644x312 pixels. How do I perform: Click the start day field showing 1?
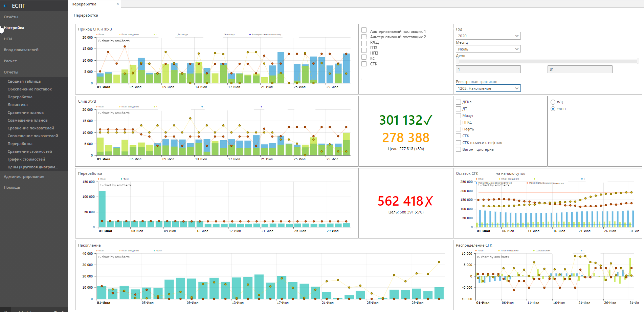488,69
